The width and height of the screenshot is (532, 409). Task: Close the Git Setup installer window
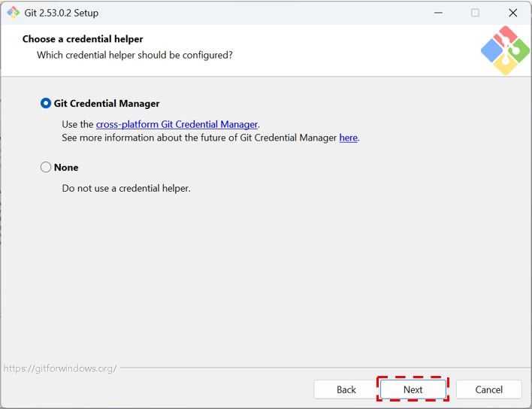pyautogui.click(x=512, y=13)
